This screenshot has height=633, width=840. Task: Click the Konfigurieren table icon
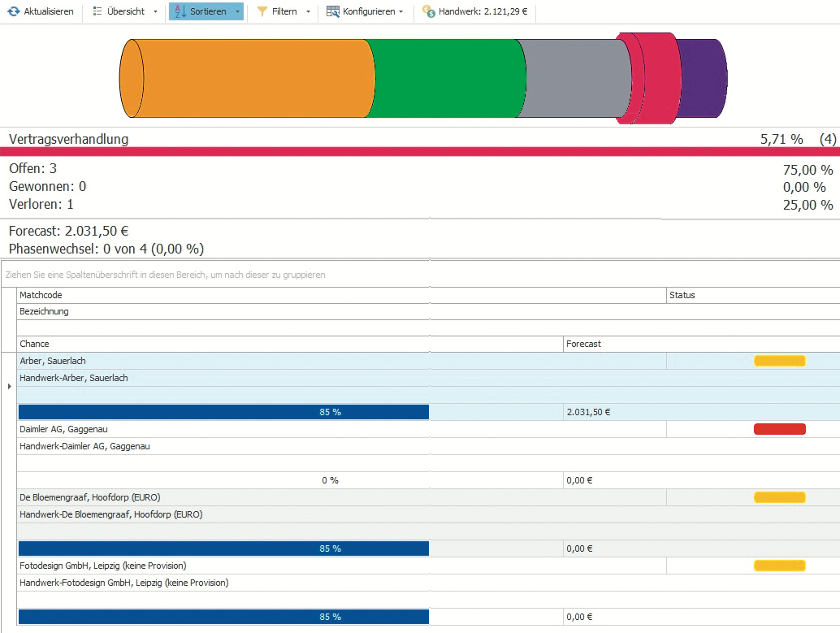pyautogui.click(x=333, y=11)
